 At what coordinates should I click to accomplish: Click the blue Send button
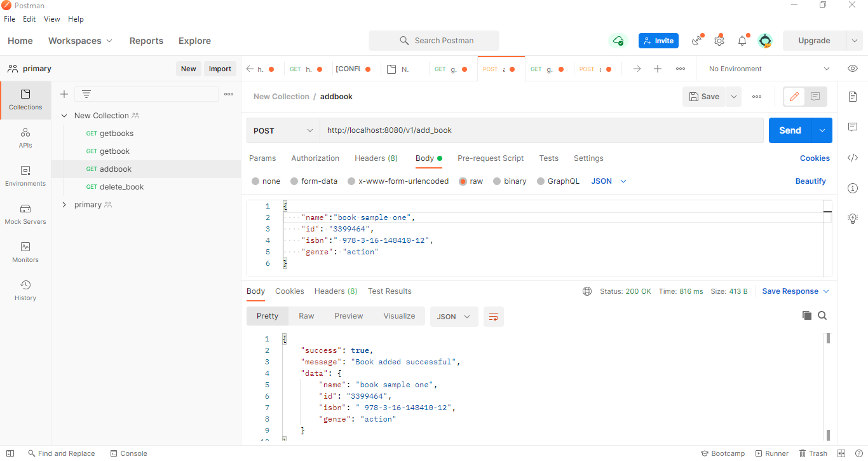click(x=790, y=130)
